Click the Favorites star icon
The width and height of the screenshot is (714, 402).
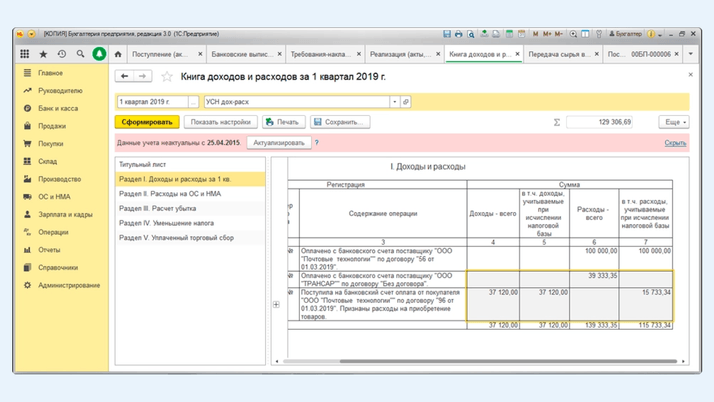pyautogui.click(x=43, y=54)
